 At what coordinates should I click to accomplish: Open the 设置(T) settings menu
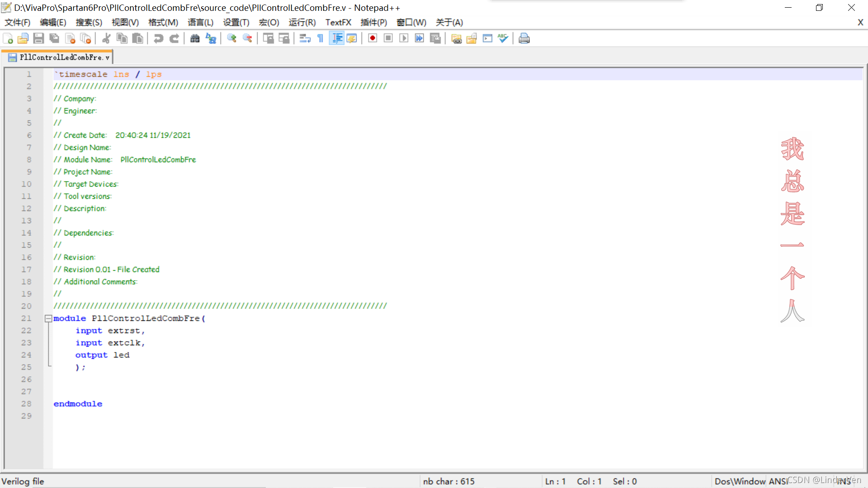[236, 22]
